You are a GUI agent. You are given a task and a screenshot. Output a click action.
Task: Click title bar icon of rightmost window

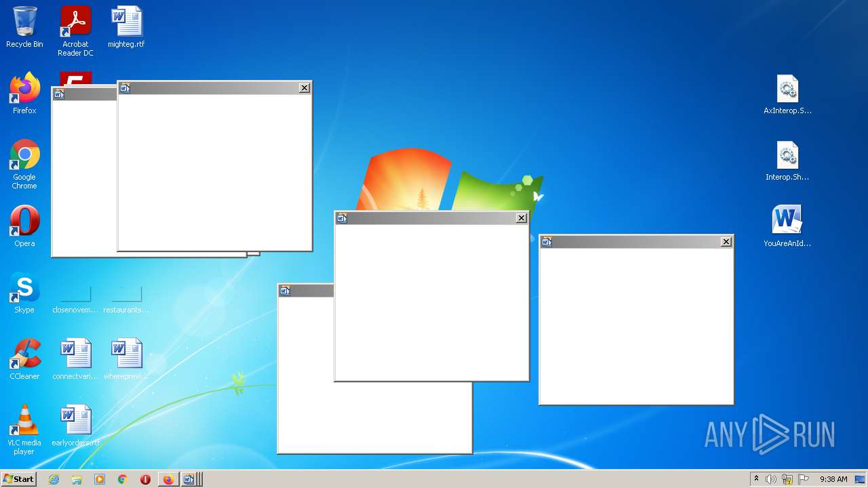(547, 241)
